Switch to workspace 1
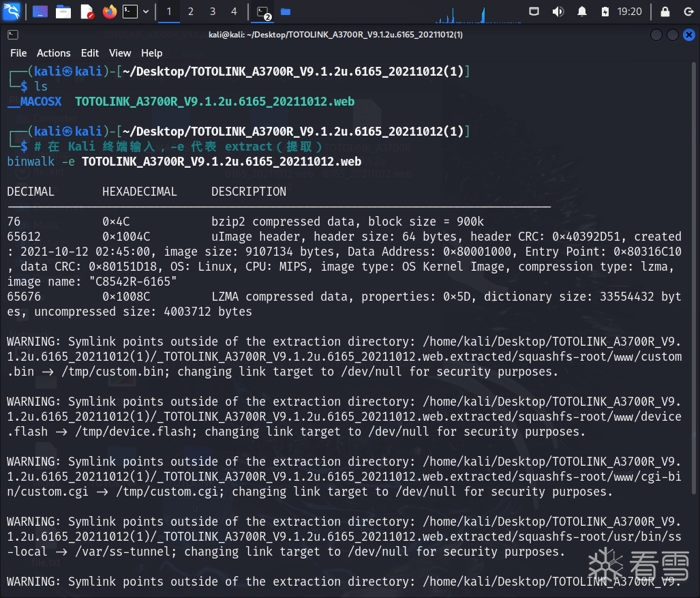Screen dimensions: 700x598 [x=169, y=12]
